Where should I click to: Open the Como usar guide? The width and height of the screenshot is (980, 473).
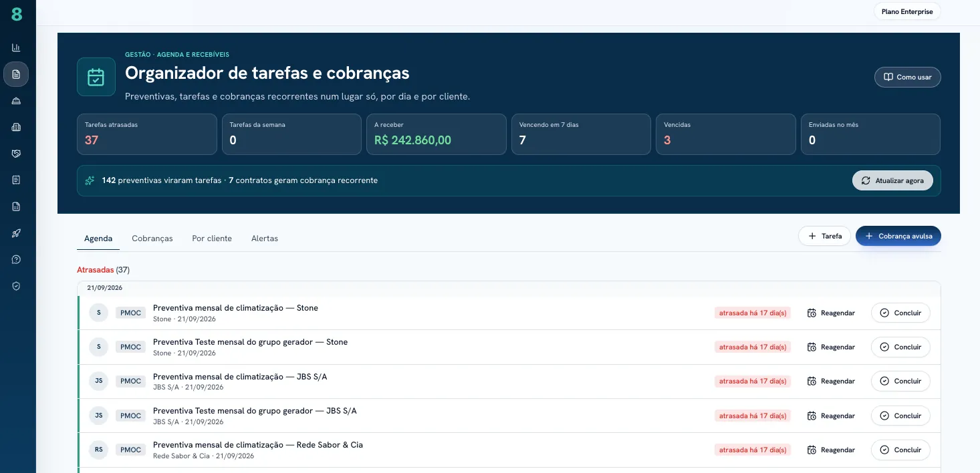[x=907, y=77]
